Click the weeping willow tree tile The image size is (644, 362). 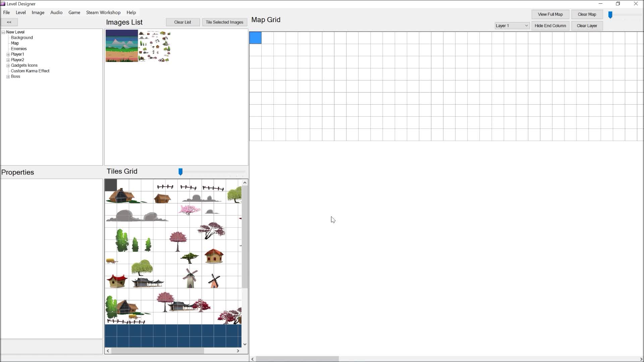click(142, 268)
